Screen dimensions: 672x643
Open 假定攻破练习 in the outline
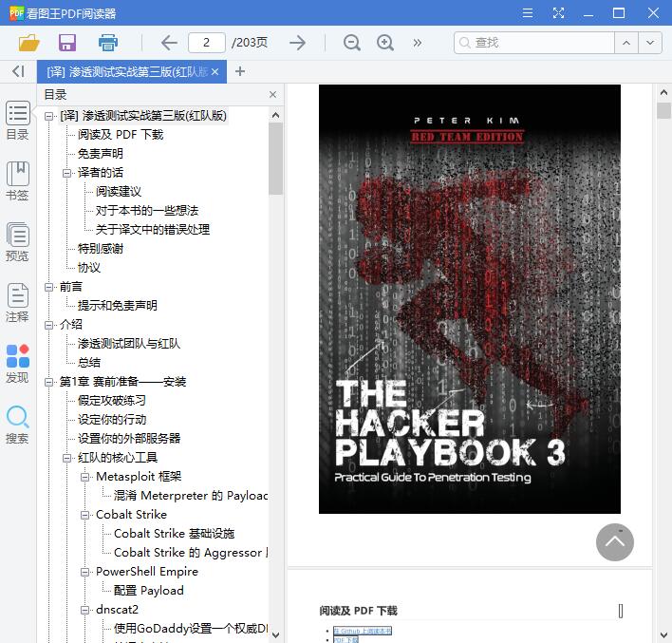[x=111, y=401]
